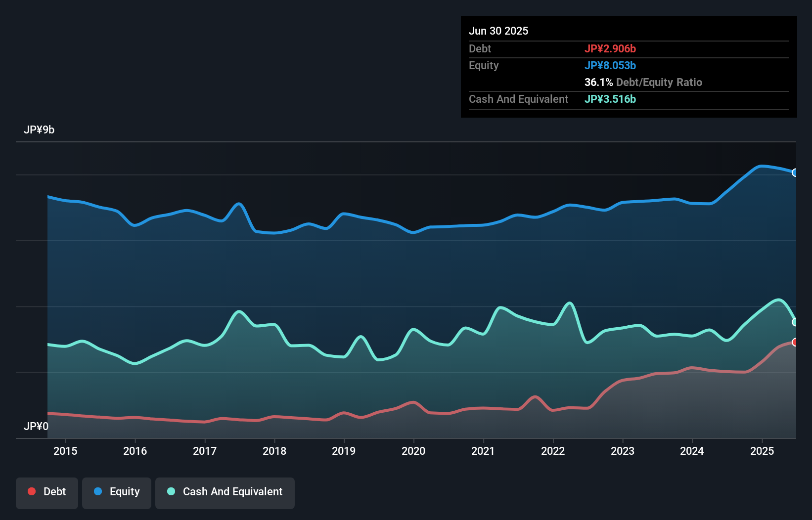The width and height of the screenshot is (812, 520).
Task: Click the red Debt legend dot
Action: 32,491
